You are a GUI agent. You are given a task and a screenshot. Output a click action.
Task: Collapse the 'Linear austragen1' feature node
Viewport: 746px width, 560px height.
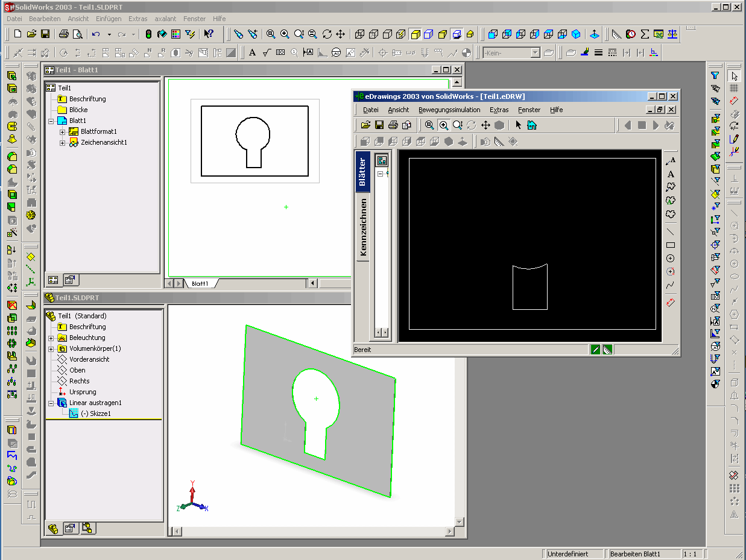click(x=51, y=403)
